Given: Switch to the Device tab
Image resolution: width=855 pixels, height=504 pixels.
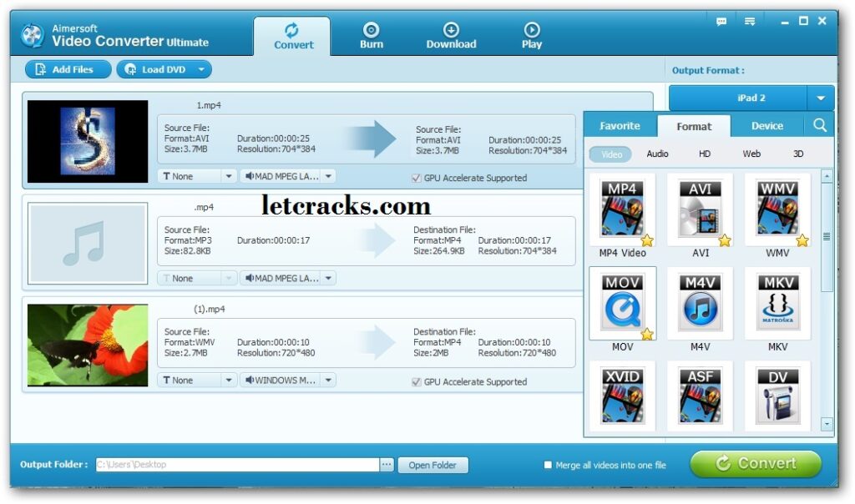Looking at the screenshot, I should tap(767, 126).
